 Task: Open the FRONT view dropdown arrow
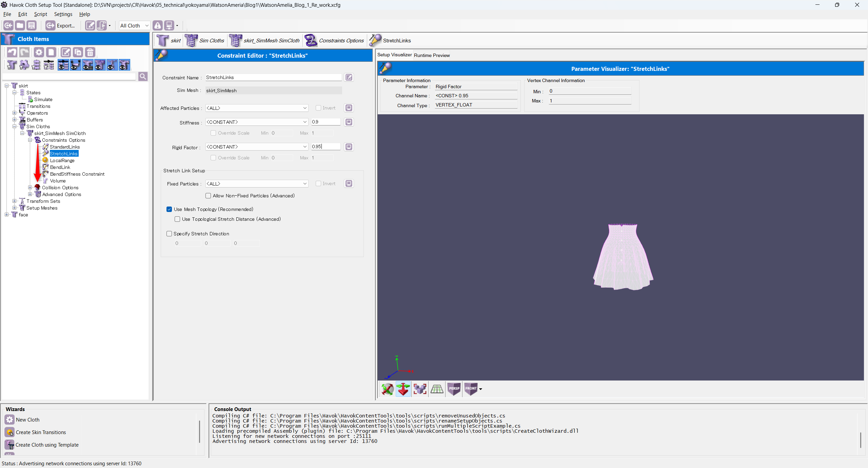point(480,389)
